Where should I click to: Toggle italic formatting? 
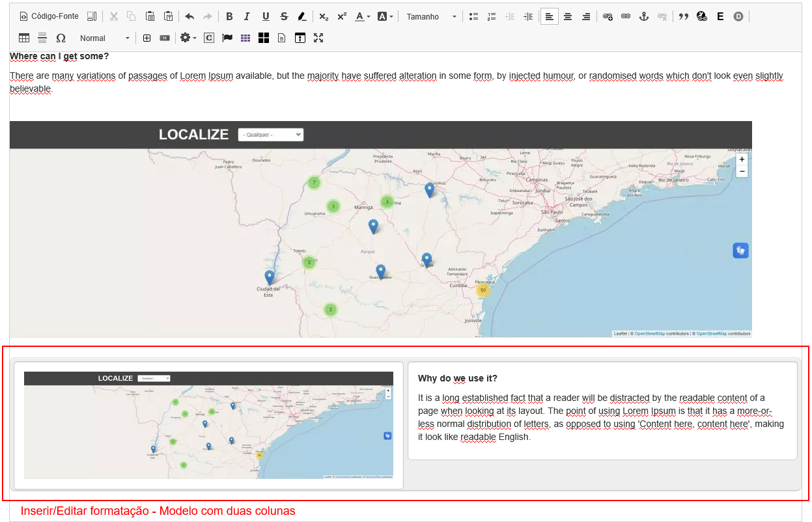[x=247, y=17]
